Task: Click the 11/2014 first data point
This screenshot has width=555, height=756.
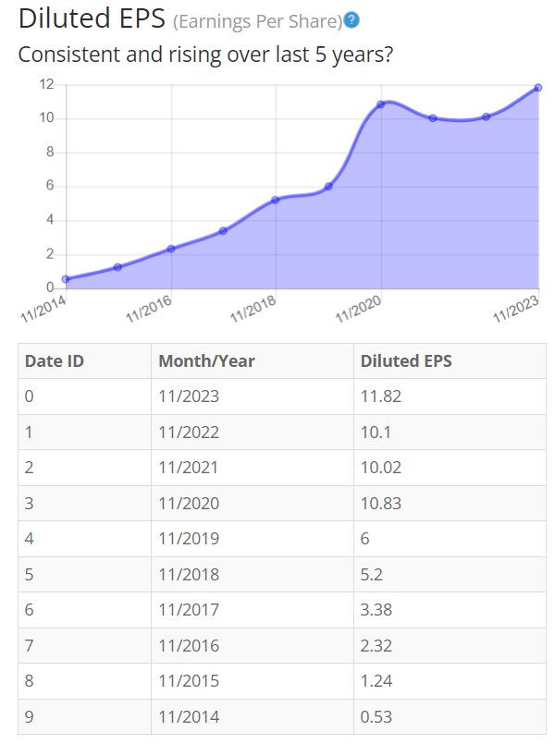Action: pyautogui.click(x=66, y=279)
